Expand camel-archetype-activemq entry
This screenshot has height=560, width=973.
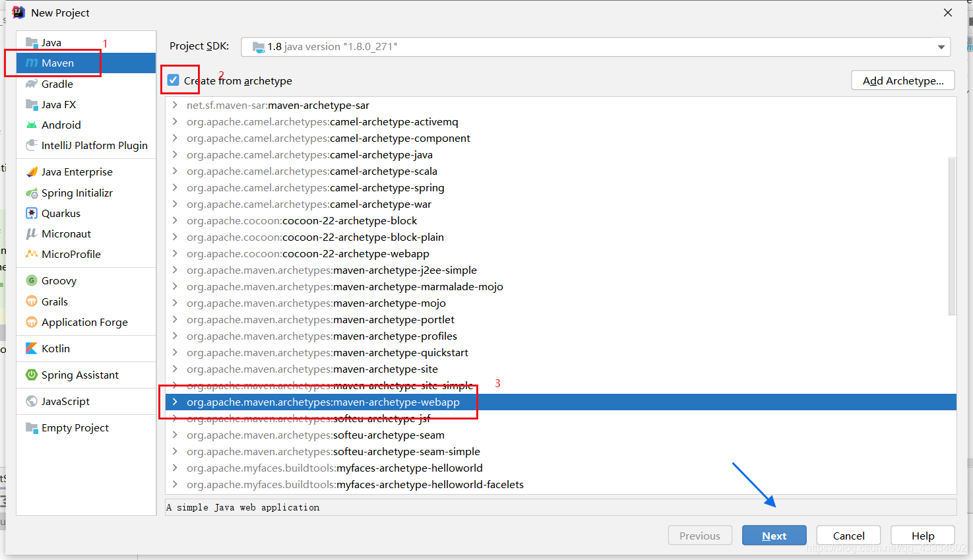[175, 121]
